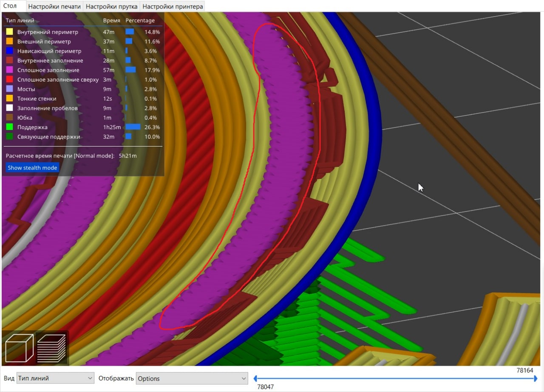Screen dimensions: 544x392
Task: Click the Поддержка legend label
Action: 32,127
